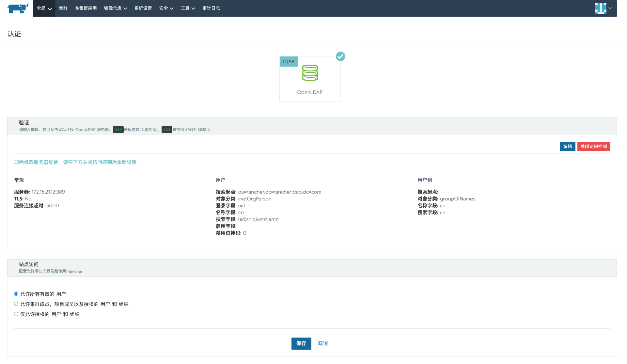
Task: Click the ou=rancher,dc=rancherldap,dc=com search base
Action: pyautogui.click(x=280, y=192)
